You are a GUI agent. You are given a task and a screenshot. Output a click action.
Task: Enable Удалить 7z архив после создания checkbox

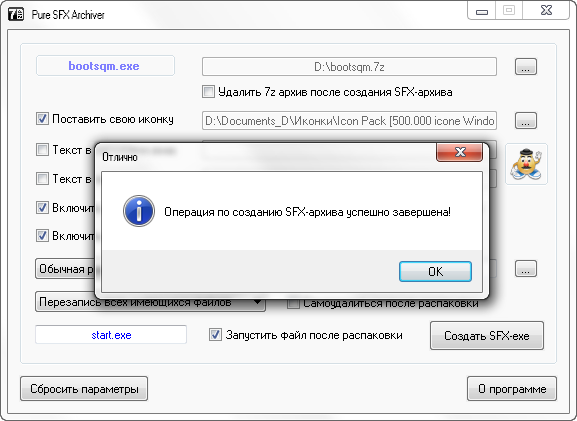coord(208,92)
